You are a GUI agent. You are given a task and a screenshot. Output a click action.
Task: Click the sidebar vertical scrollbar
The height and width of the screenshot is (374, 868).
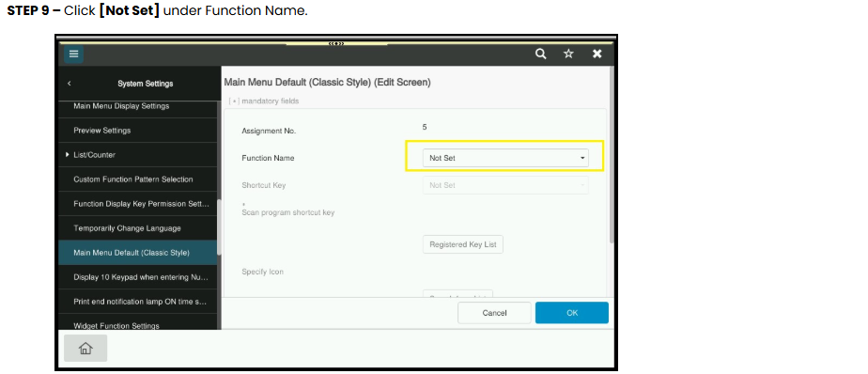click(219, 227)
